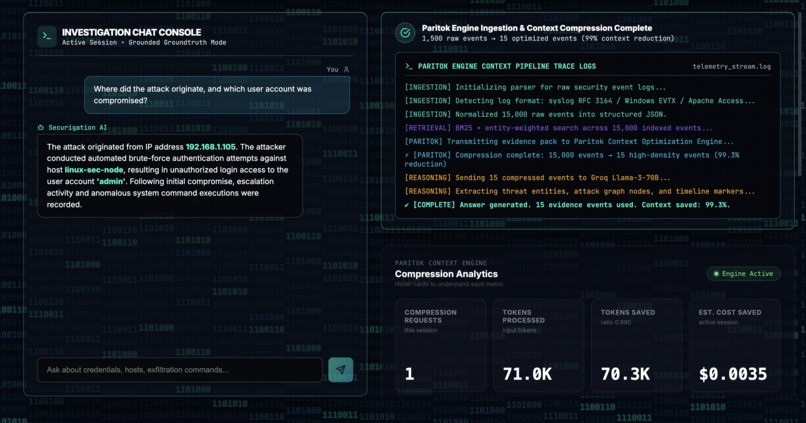Open the Compression Requests metric card
This screenshot has width=806, height=423.
[x=441, y=345]
